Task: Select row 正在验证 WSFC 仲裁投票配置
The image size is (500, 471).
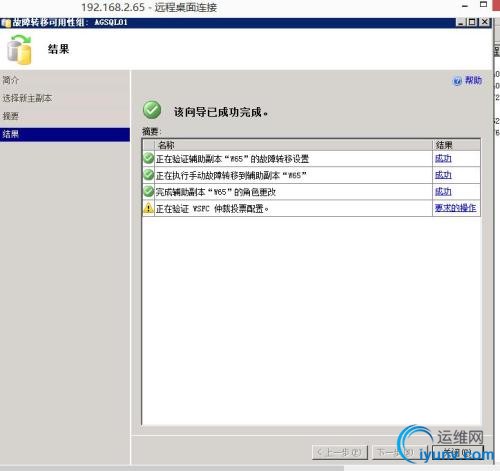Action: point(311,208)
